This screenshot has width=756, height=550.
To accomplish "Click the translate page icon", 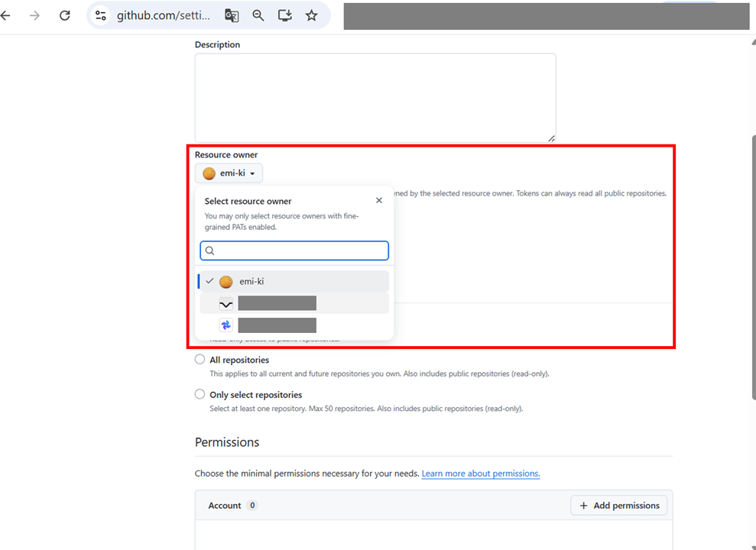I will tap(232, 15).
